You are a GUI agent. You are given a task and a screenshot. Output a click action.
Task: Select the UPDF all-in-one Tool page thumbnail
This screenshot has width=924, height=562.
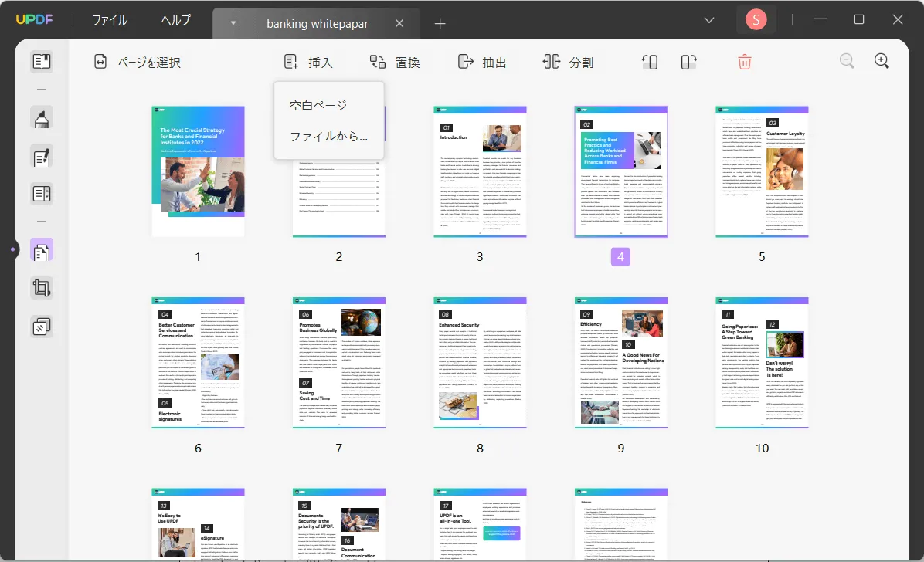480,524
